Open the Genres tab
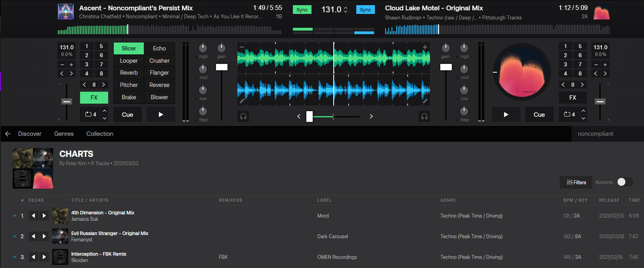644x268 pixels. click(x=64, y=134)
